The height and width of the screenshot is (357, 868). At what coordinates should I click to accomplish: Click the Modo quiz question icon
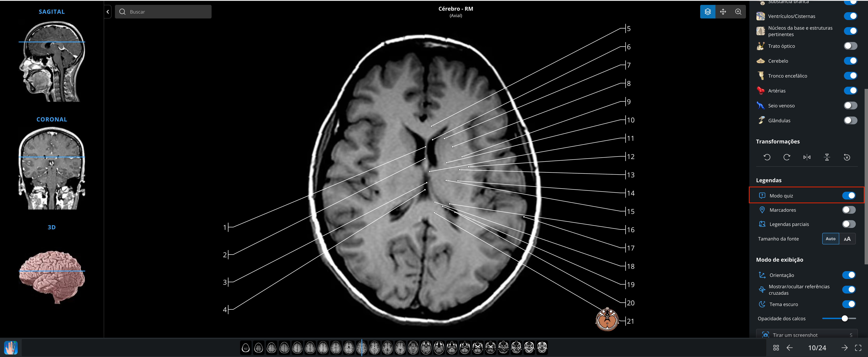[x=762, y=195]
